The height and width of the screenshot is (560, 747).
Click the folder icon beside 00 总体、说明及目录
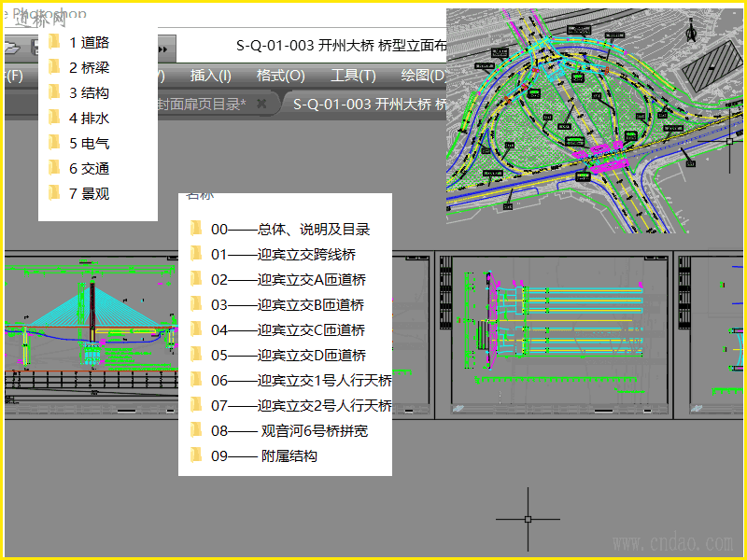pos(196,229)
